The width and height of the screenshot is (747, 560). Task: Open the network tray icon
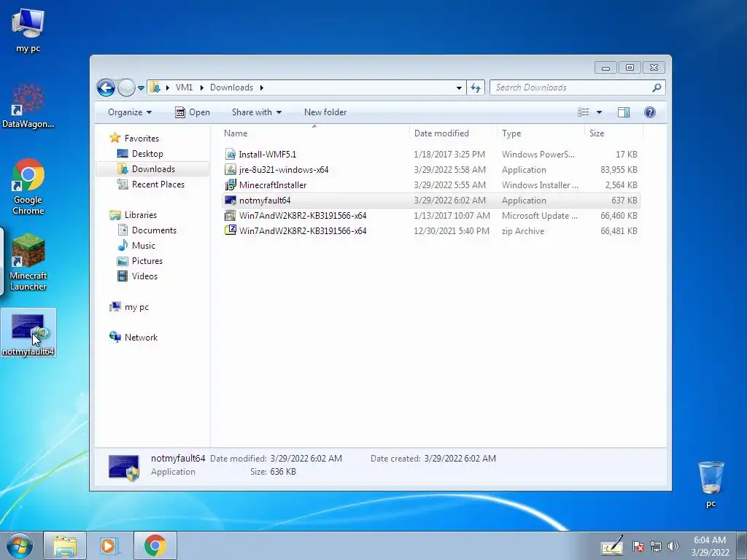tap(656, 547)
